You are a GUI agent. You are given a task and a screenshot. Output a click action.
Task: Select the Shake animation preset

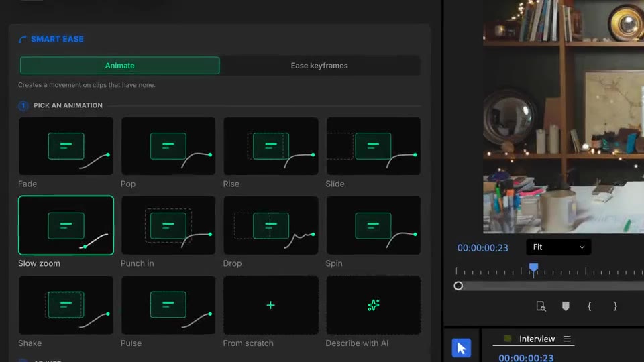[x=66, y=305]
